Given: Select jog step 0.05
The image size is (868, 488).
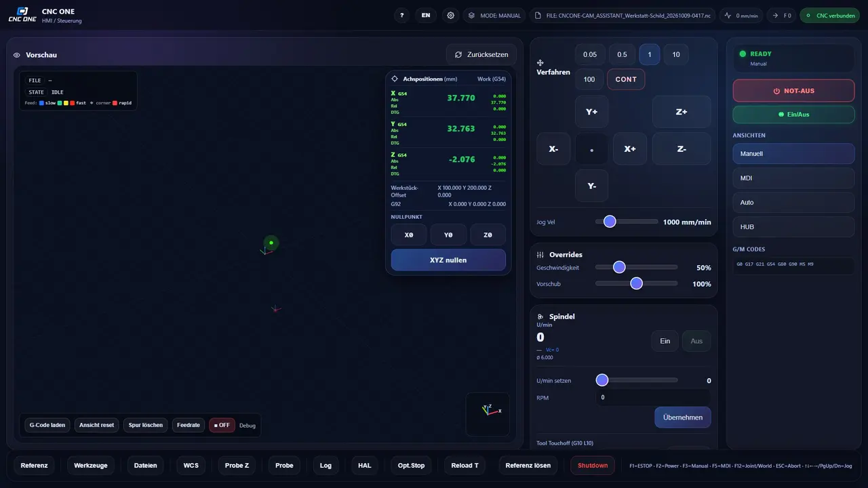Looking at the screenshot, I should click(590, 54).
